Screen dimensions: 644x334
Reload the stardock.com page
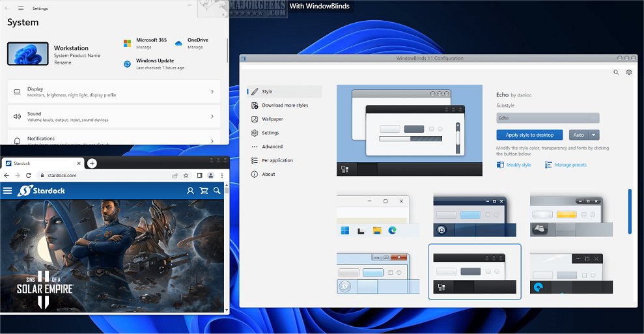(29, 175)
